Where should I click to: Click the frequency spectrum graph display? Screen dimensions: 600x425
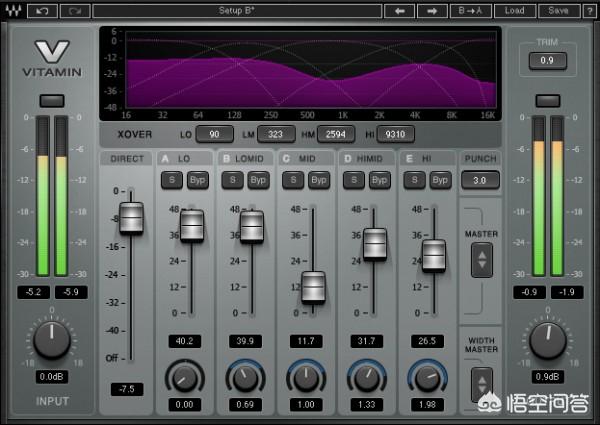[300, 73]
